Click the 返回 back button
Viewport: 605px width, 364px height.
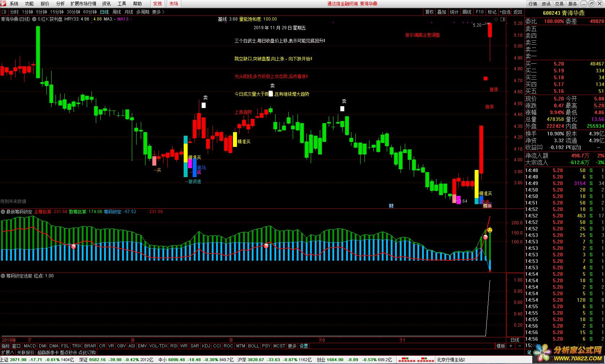tap(518, 12)
